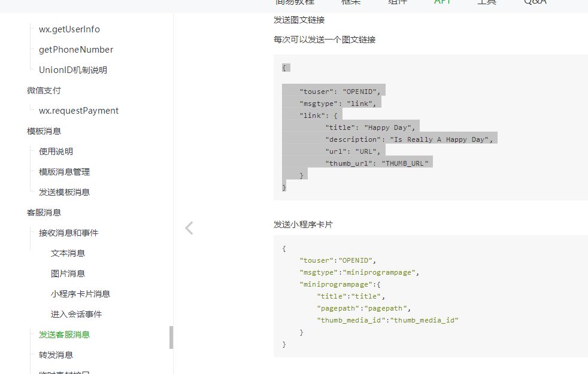The height and width of the screenshot is (374, 588).
Task: Click the "thumb_url": "THUMB_URL" code line
Action: 377,164
